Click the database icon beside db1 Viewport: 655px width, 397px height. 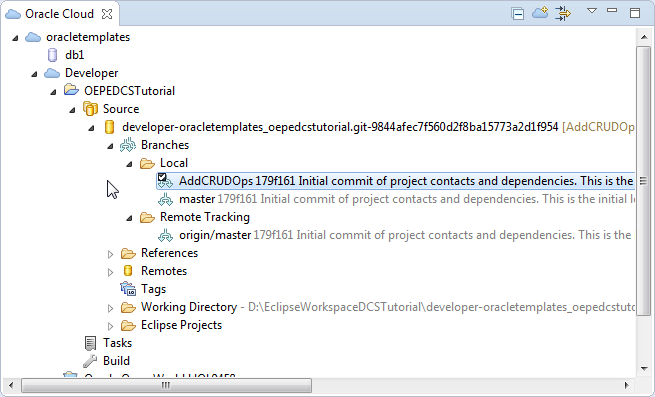pyautogui.click(x=53, y=55)
